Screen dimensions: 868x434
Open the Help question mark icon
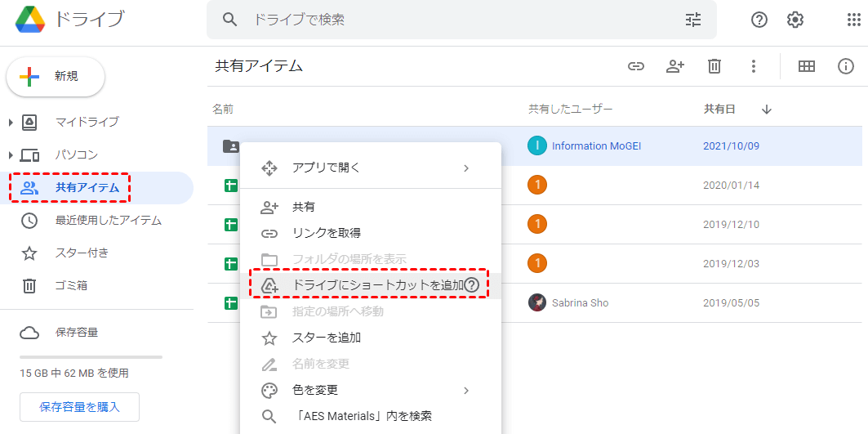(759, 20)
